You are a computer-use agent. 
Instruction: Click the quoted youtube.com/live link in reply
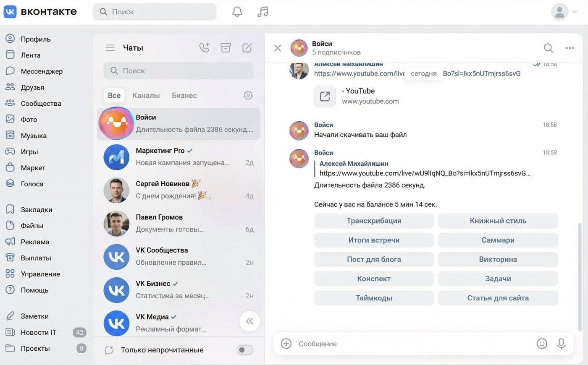425,173
